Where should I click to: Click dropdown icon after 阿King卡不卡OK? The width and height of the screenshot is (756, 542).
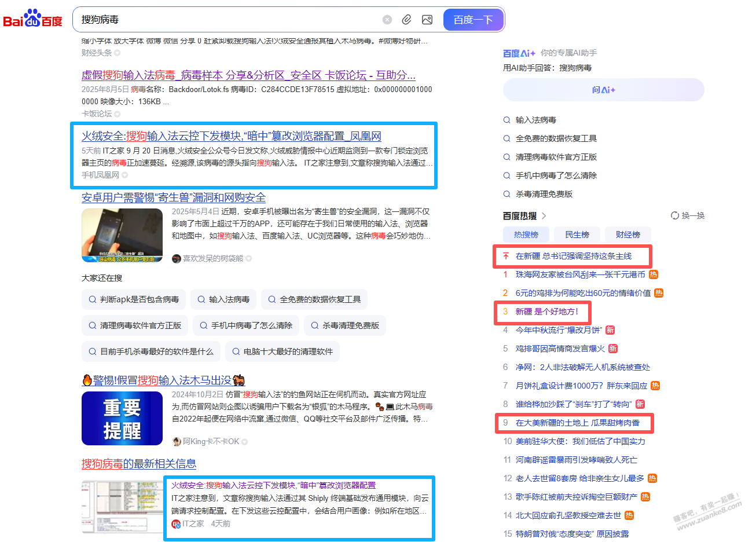pyautogui.click(x=245, y=442)
